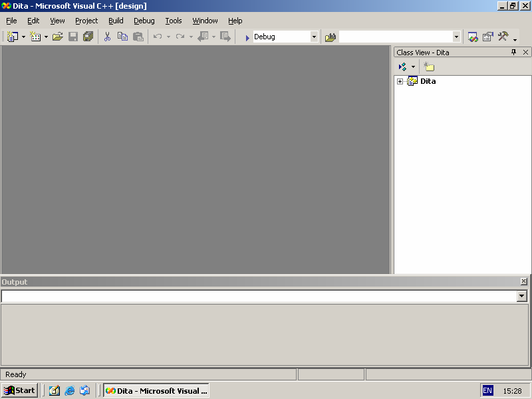The height and width of the screenshot is (399, 532).
Task: Click the EN language indicator in tray
Action: [x=487, y=390]
